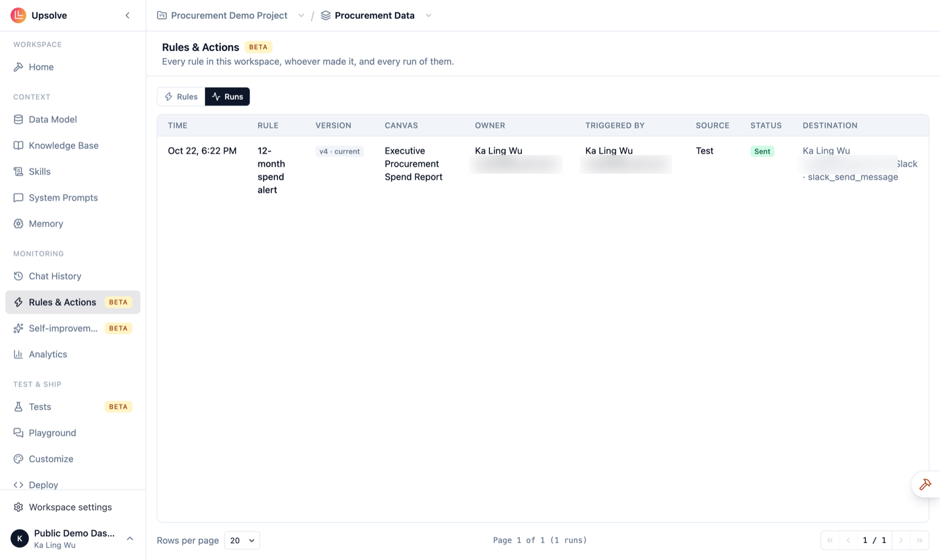Click Executive Procurement Spend Report canvas cell

(414, 164)
